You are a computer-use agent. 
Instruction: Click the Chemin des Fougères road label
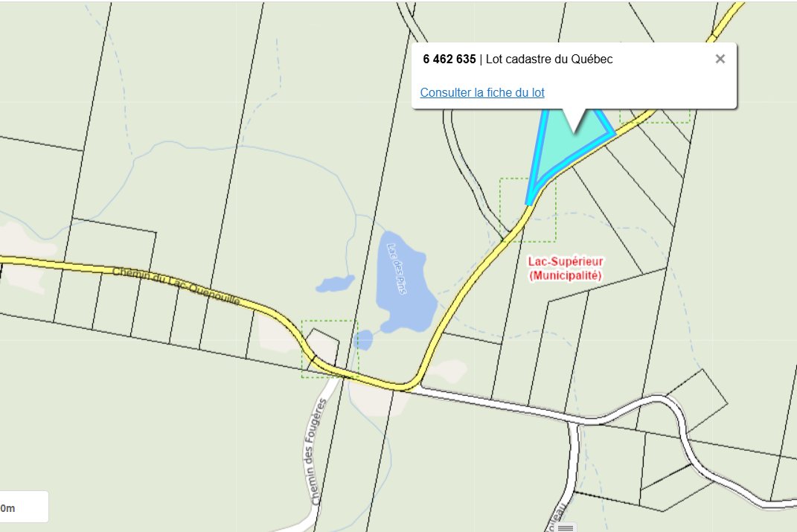317,451
